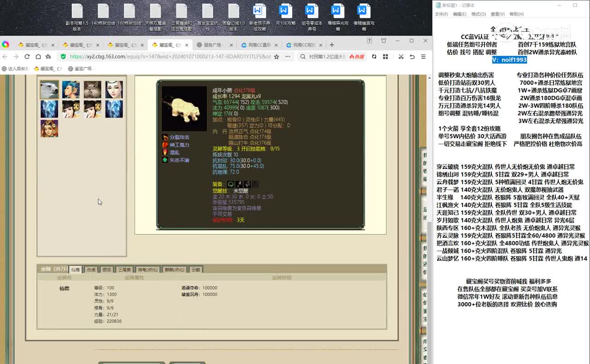Open the three-dot address bar options
Image resolution: width=590 pixels, height=364 pixels.
click(x=288, y=57)
